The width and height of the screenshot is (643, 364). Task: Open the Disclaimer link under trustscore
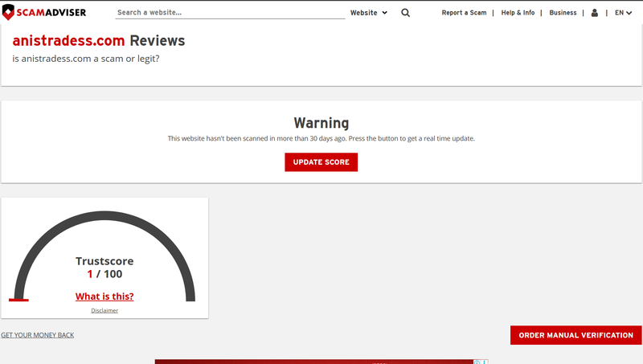(104, 311)
